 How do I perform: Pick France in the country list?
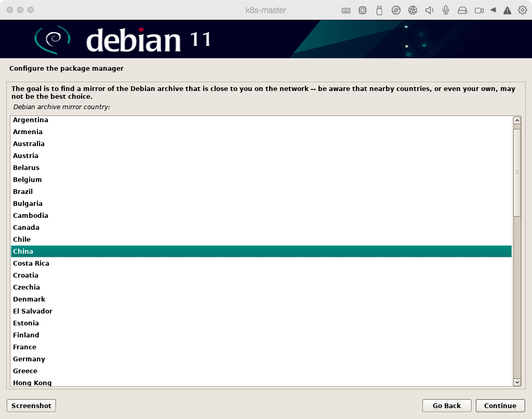(261, 347)
